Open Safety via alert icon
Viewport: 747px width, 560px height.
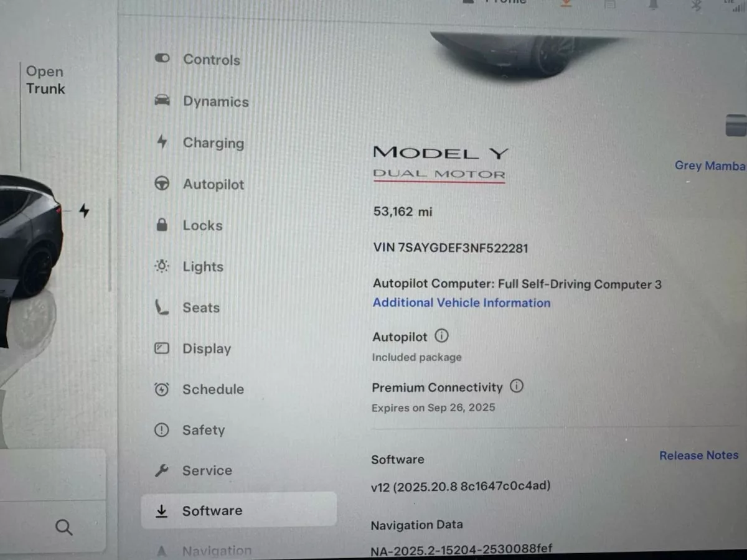(161, 430)
